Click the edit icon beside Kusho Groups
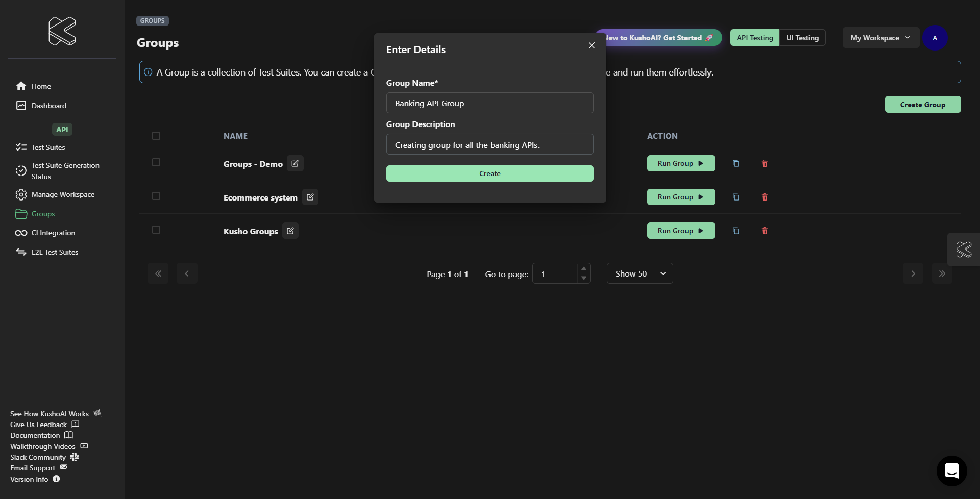This screenshot has width=980, height=499. pos(290,231)
